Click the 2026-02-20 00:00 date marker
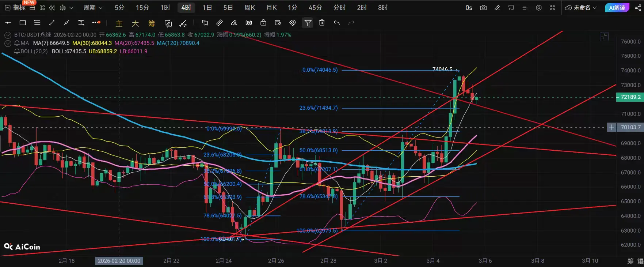Screen dimensions: 644x267 119,261
